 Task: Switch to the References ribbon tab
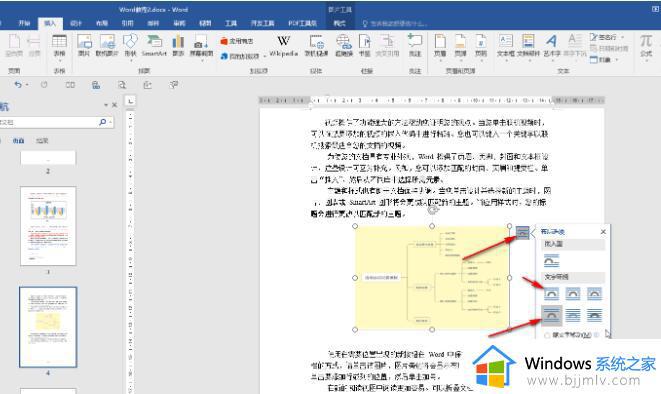[x=127, y=23]
